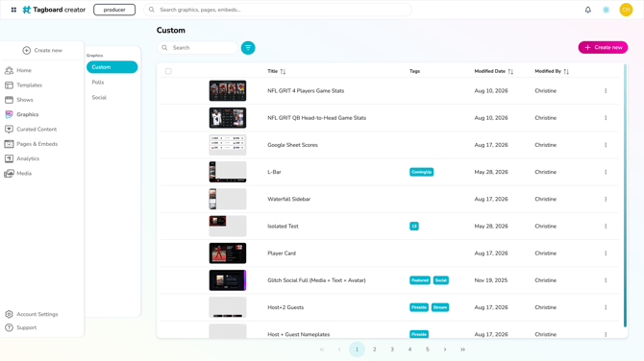Click the ComingUp tag on L-Bar

[421, 172]
